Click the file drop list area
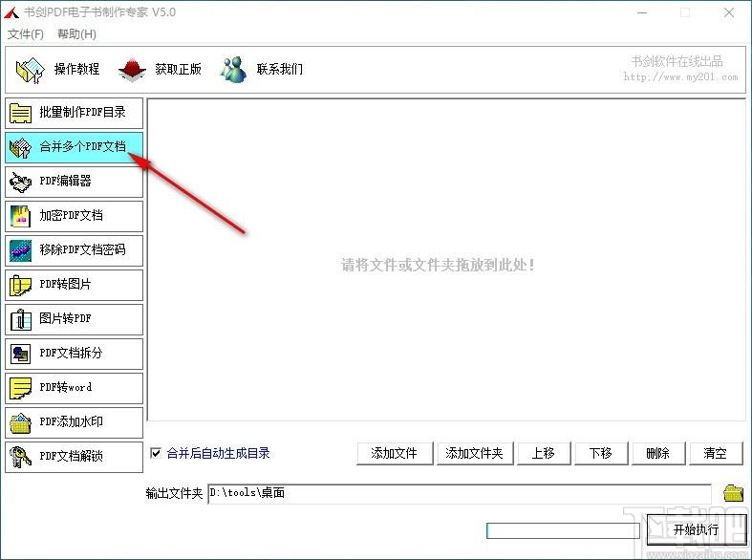The image size is (752, 560). pyautogui.click(x=446, y=260)
